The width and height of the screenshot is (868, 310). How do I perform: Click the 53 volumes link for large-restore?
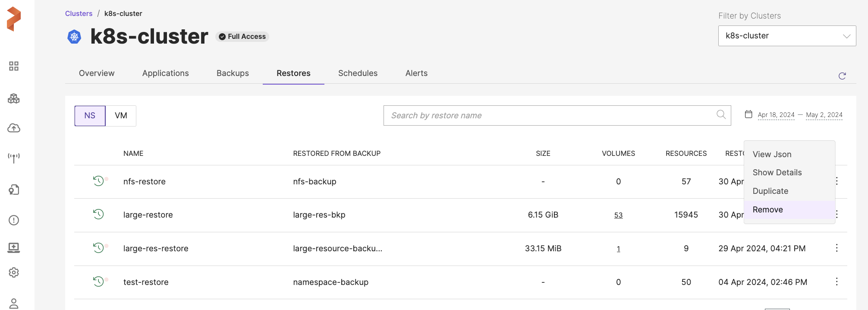point(618,215)
